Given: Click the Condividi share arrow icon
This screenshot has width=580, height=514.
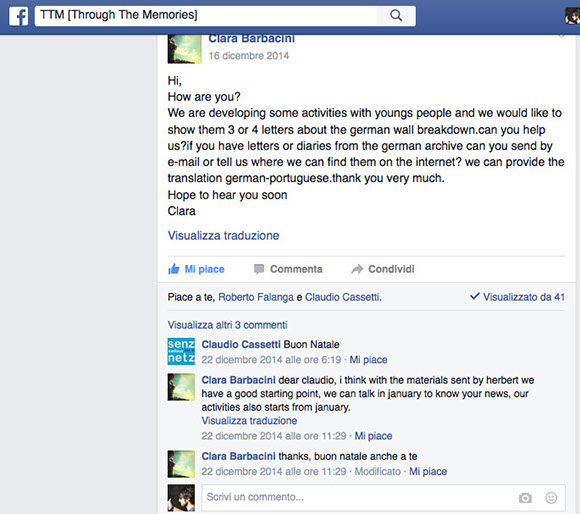Looking at the screenshot, I should click(357, 269).
